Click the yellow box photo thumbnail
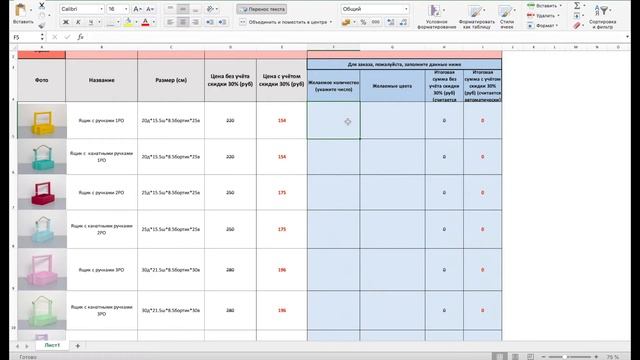640x360 pixels. pyautogui.click(x=42, y=120)
